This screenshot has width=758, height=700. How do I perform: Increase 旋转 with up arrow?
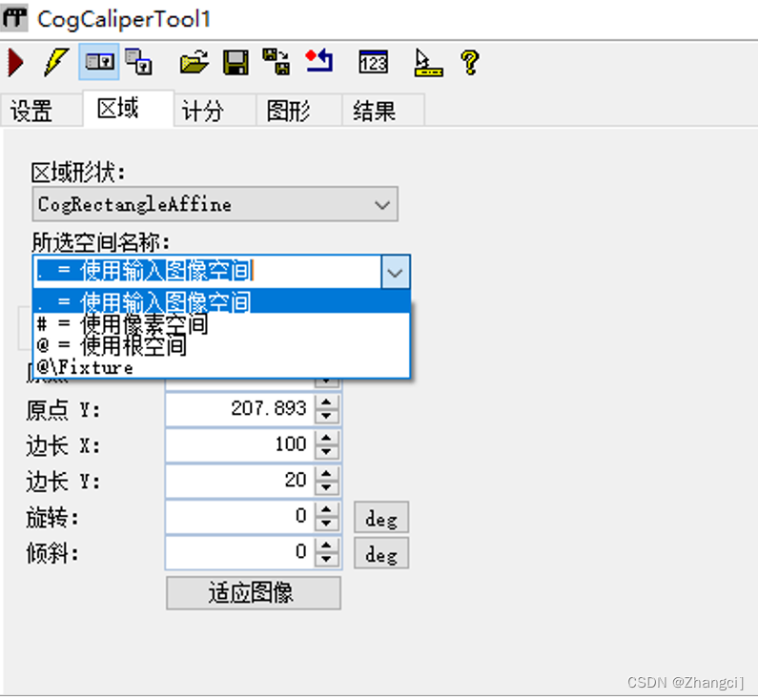pyautogui.click(x=326, y=509)
